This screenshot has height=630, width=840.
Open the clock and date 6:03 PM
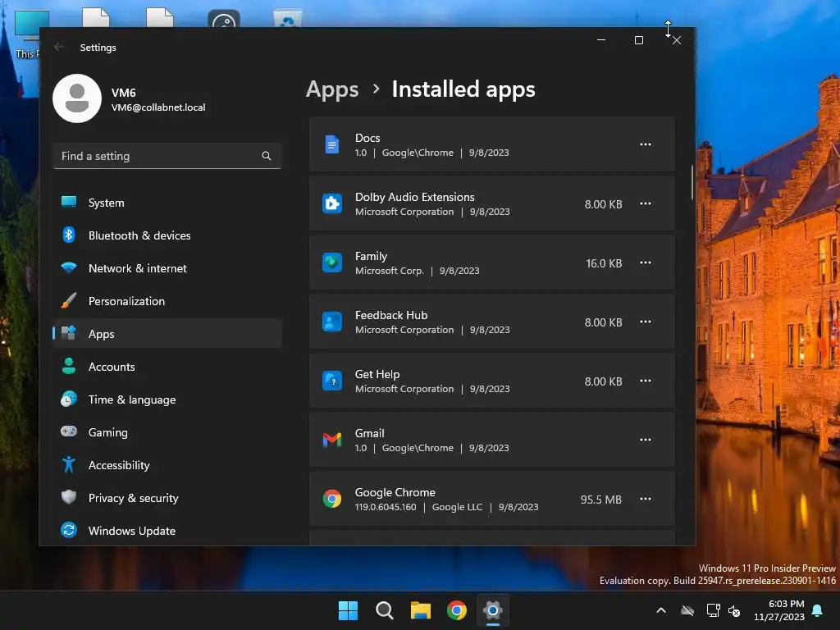click(779, 610)
